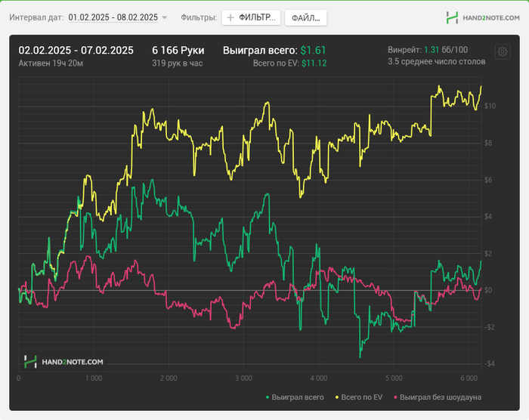Click the EV total value $11.12
Viewport: 529px width, 420px height.
[314, 63]
